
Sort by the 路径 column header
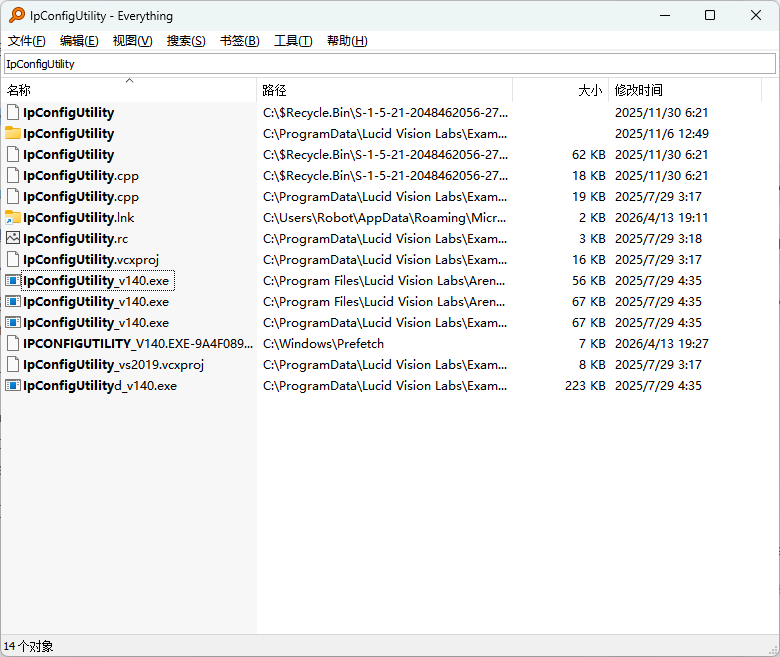tap(385, 90)
